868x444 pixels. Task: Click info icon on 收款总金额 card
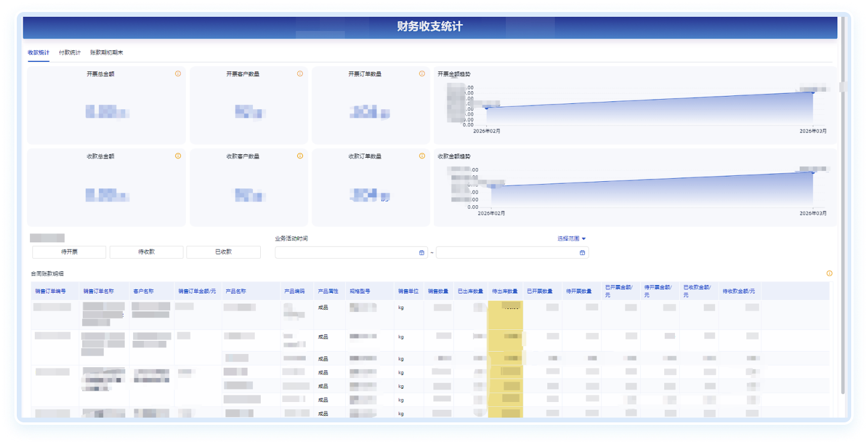[178, 156]
